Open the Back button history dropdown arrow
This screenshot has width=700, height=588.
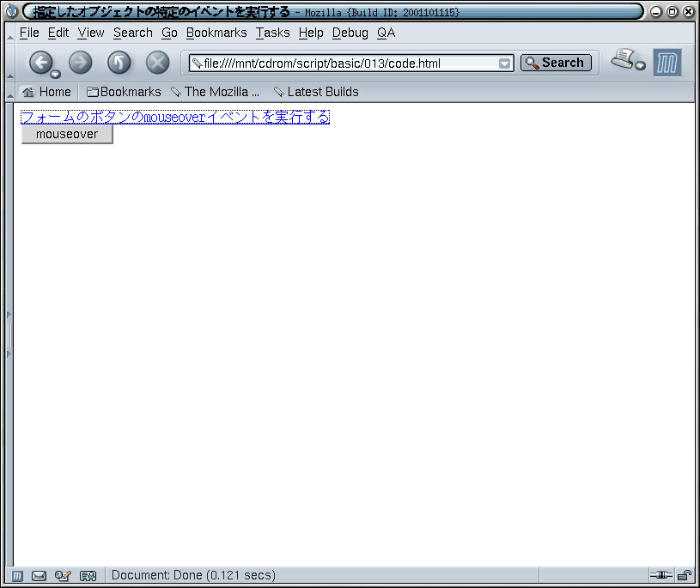coord(55,74)
